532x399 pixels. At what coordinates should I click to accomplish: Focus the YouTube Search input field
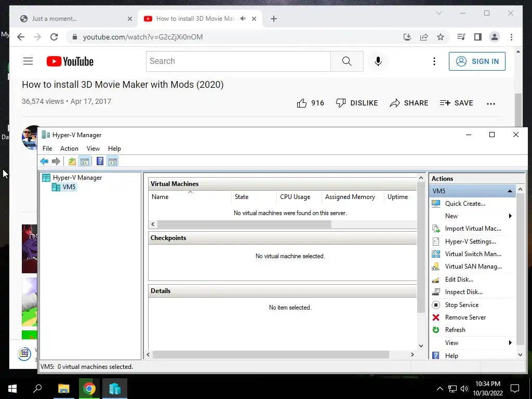coord(238,61)
